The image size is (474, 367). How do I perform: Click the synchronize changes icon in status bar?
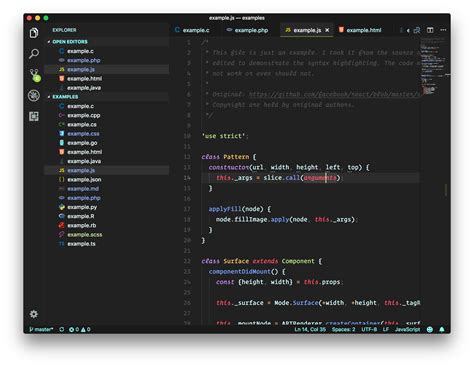tap(62, 329)
